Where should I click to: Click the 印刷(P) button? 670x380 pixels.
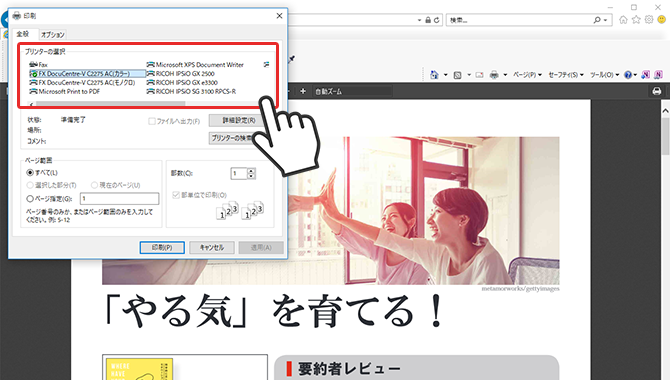tap(162, 247)
